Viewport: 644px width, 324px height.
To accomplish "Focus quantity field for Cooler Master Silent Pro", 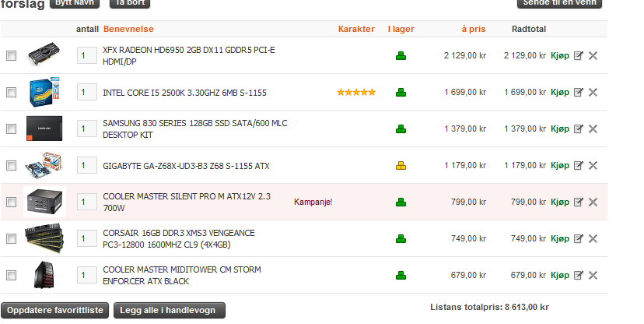I will (x=87, y=202).
